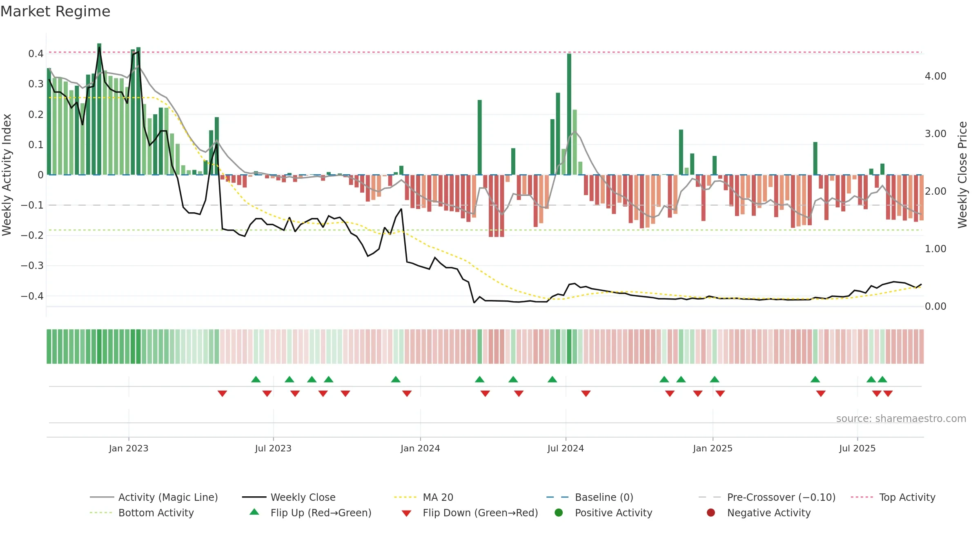Click the last red flip-down marker after Jul 2025
980x551 pixels.
pyautogui.click(x=888, y=393)
